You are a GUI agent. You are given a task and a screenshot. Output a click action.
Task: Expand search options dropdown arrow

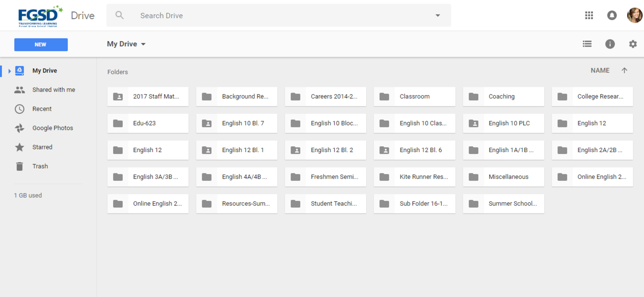tap(437, 15)
